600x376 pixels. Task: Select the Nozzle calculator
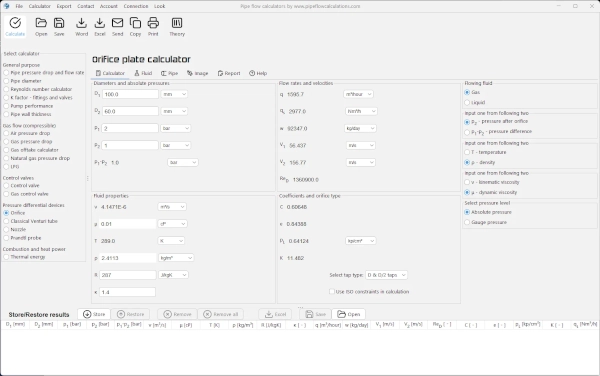click(15, 230)
